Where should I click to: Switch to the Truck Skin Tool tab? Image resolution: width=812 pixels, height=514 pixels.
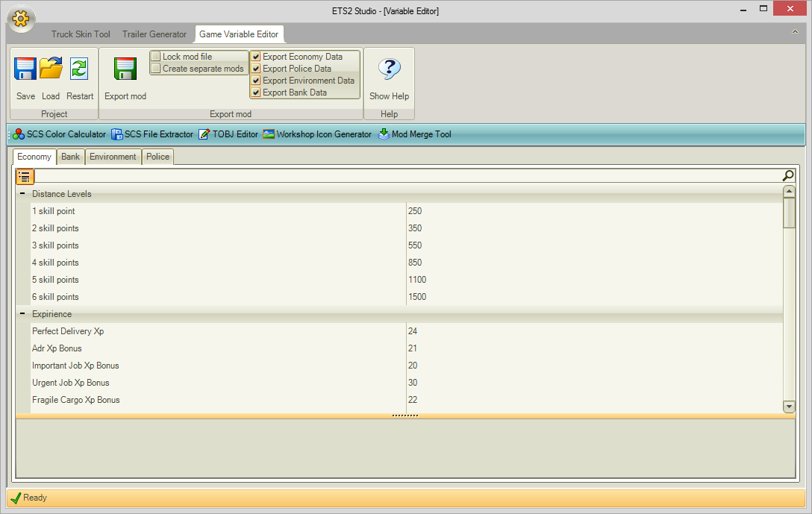[x=81, y=34]
